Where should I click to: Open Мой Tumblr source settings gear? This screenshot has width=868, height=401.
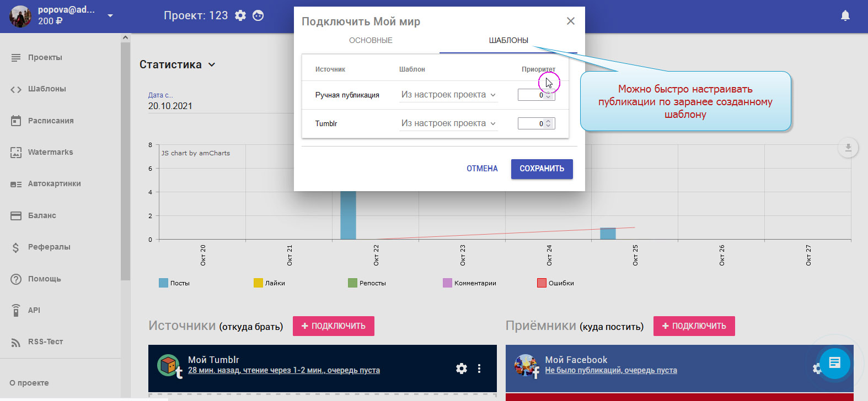coord(462,369)
